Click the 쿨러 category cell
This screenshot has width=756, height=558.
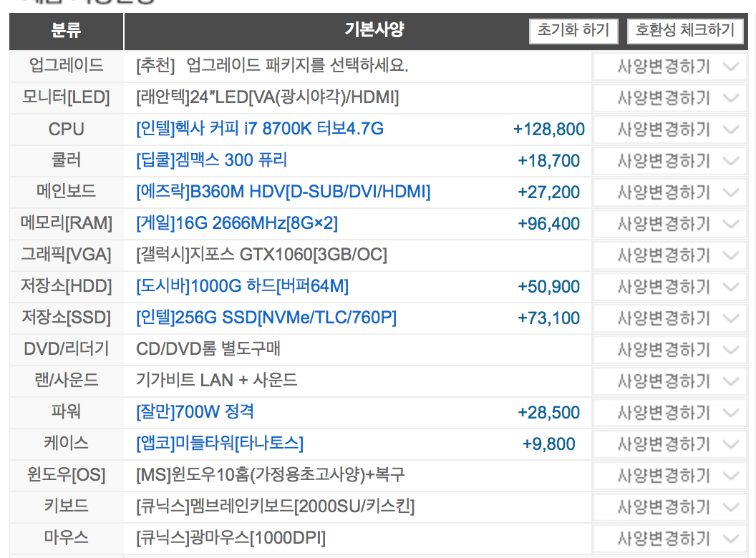click(x=67, y=160)
